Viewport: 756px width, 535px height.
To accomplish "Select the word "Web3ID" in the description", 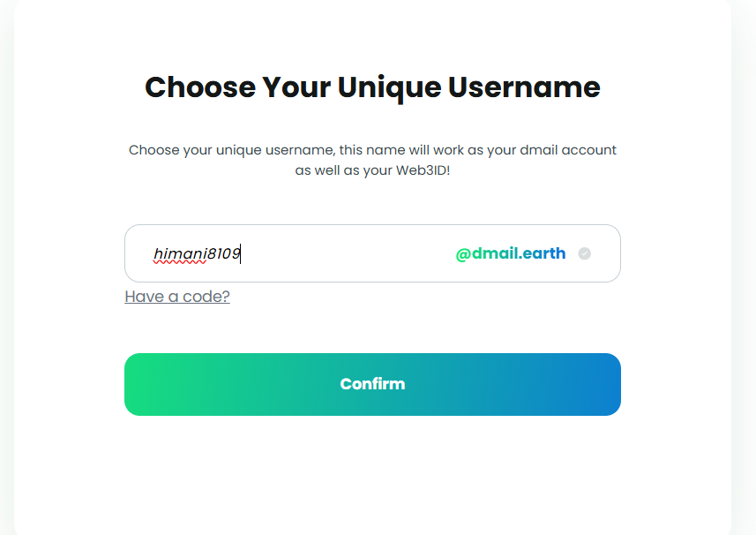I will point(423,170).
